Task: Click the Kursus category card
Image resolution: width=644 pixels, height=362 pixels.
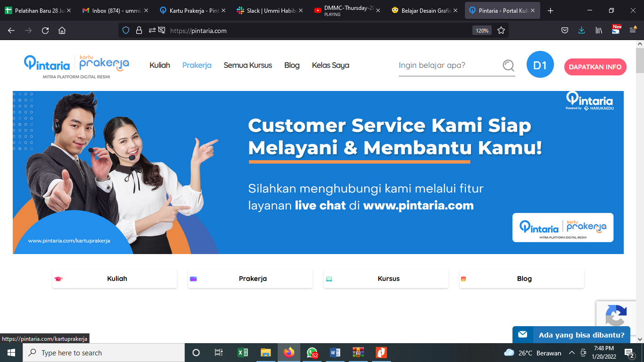Action: pyautogui.click(x=386, y=279)
